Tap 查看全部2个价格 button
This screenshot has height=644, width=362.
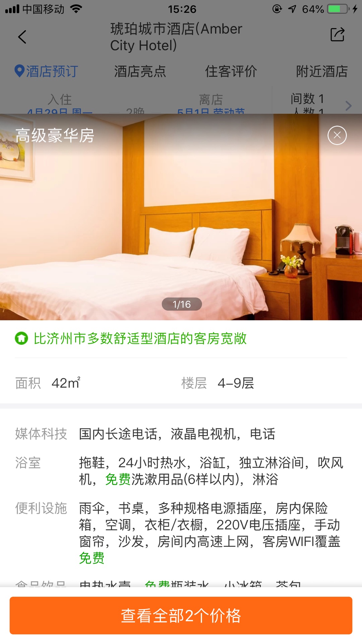pos(181,615)
